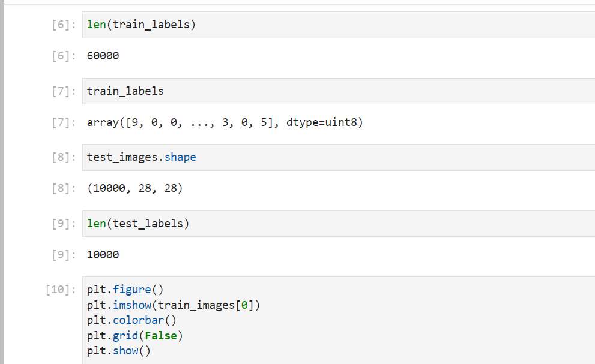Place cursor on the plt.show() line

[119, 350]
